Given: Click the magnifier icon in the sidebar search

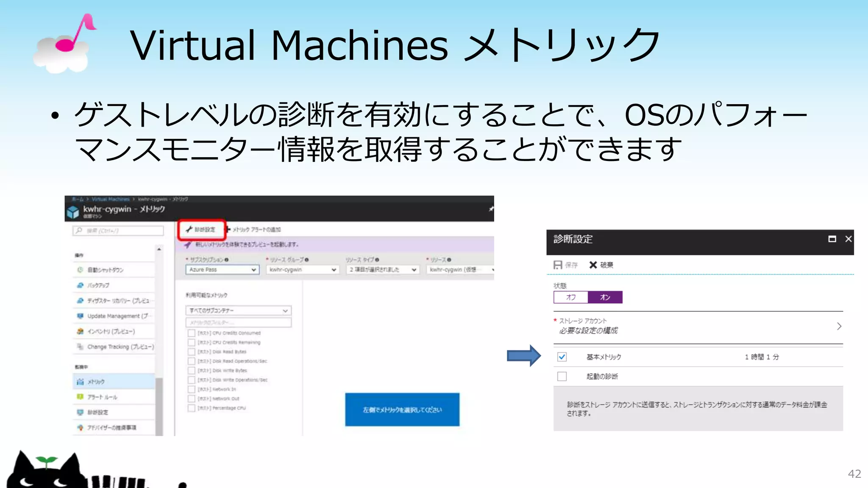Looking at the screenshot, I should (x=79, y=230).
